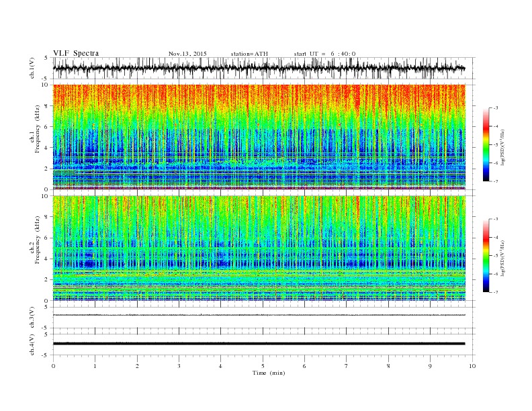Click the "4" time-axis tick label
532x411 pixels.
pyautogui.click(x=220, y=366)
